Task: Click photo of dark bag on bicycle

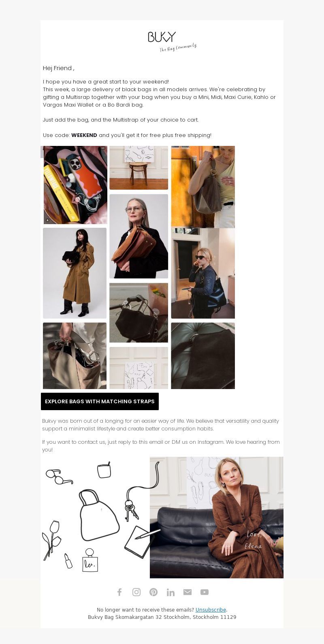Action: point(139,312)
